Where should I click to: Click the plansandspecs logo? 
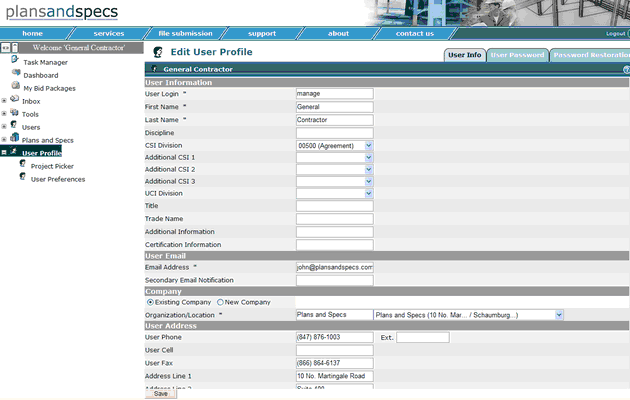[62, 12]
